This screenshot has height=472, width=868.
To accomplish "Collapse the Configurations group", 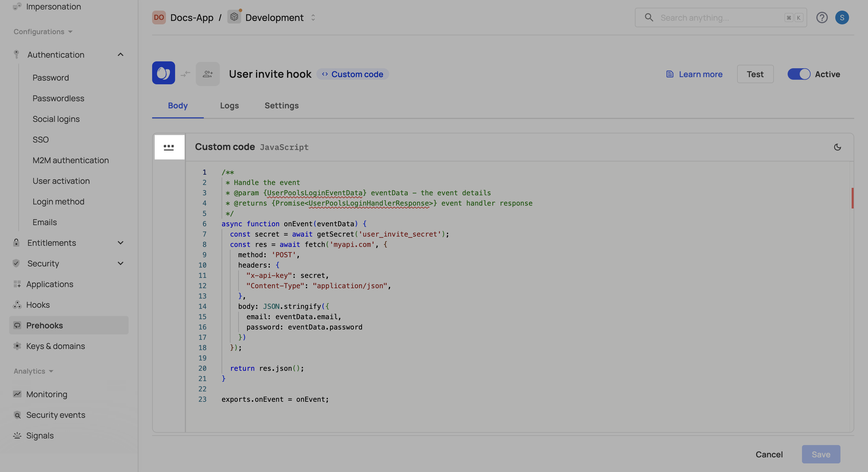I will point(43,32).
